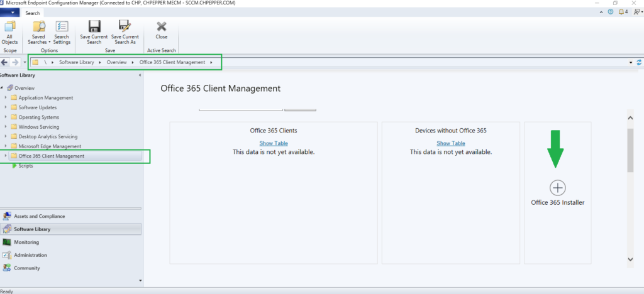Click Software Library in the breadcrumb

pos(77,62)
